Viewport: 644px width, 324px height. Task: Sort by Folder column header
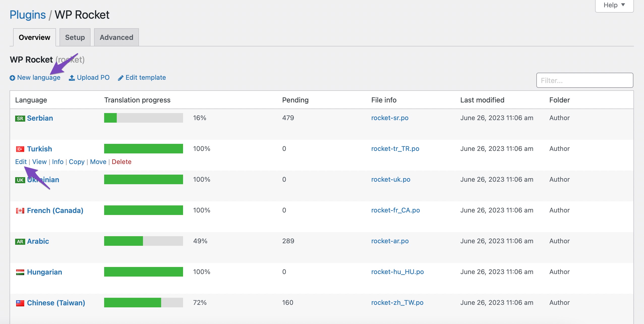pyautogui.click(x=560, y=100)
